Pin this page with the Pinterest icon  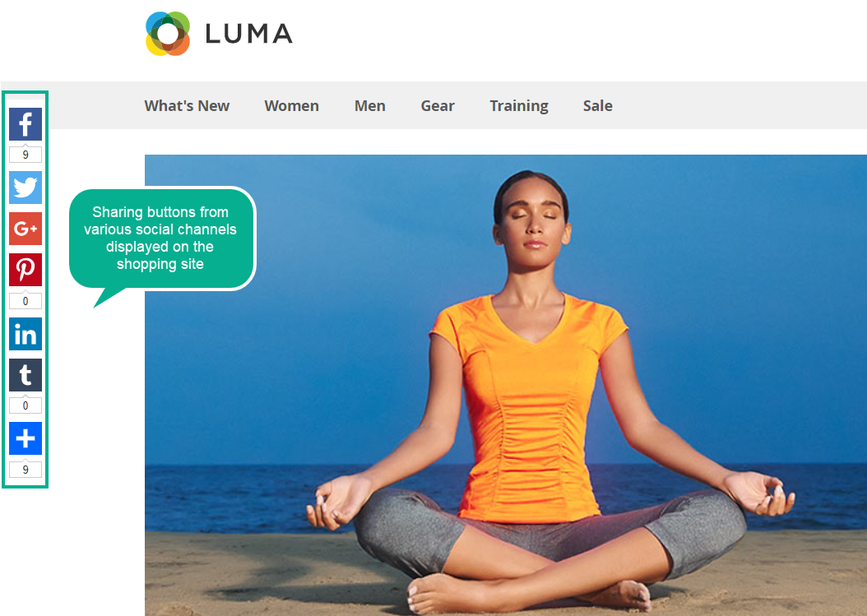click(x=25, y=270)
